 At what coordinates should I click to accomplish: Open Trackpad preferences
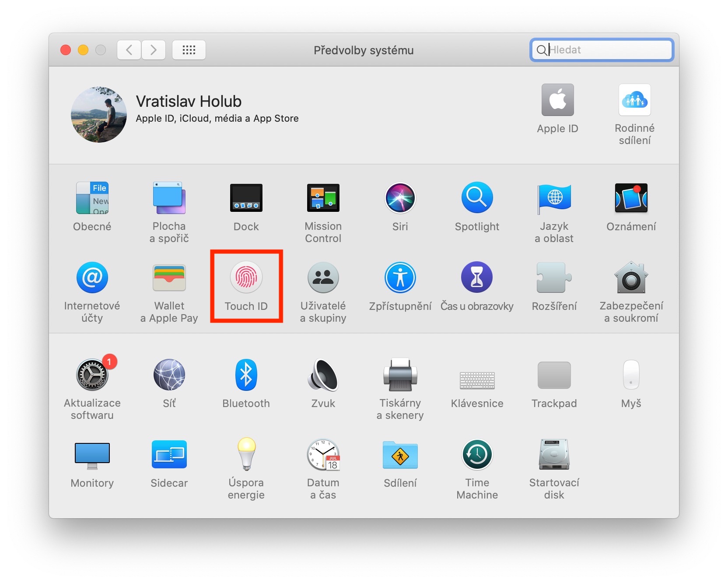554,375
